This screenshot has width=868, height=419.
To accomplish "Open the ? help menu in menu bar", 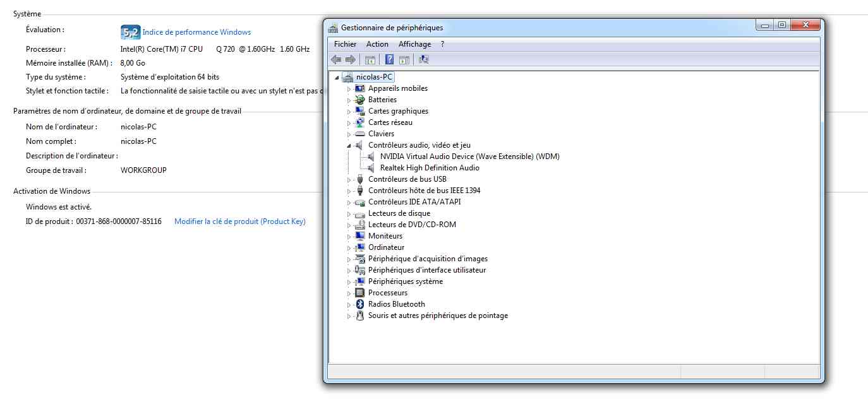I will [442, 44].
